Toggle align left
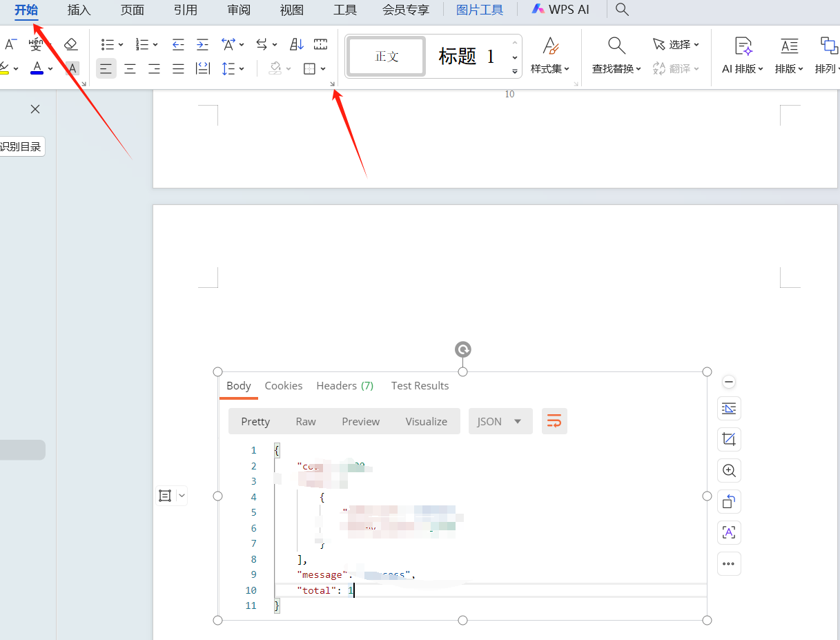The height and width of the screenshot is (640, 840). pyautogui.click(x=106, y=68)
